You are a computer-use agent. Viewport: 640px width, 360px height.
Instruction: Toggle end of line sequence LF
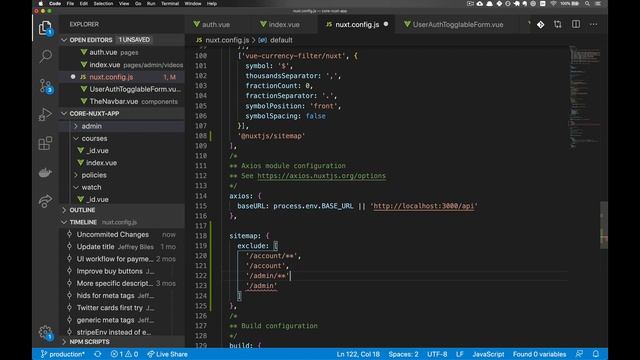point(460,354)
